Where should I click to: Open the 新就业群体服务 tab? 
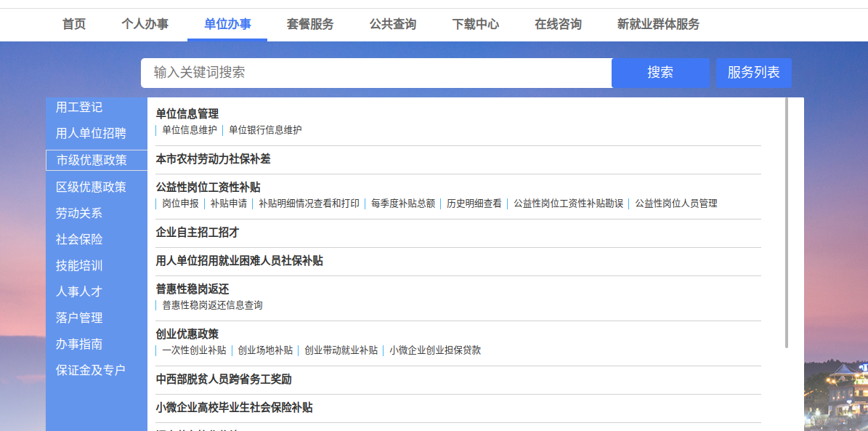[658, 24]
